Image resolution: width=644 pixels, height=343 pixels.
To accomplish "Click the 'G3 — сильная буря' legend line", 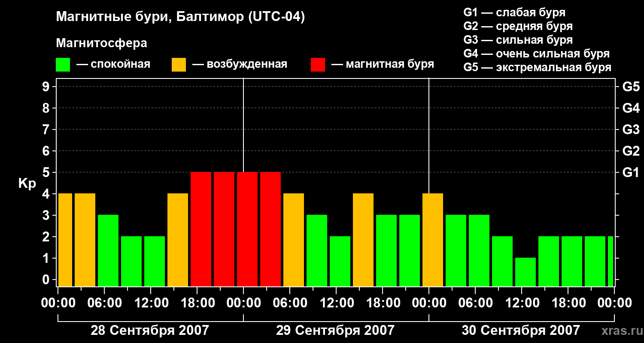I will [518, 40].
